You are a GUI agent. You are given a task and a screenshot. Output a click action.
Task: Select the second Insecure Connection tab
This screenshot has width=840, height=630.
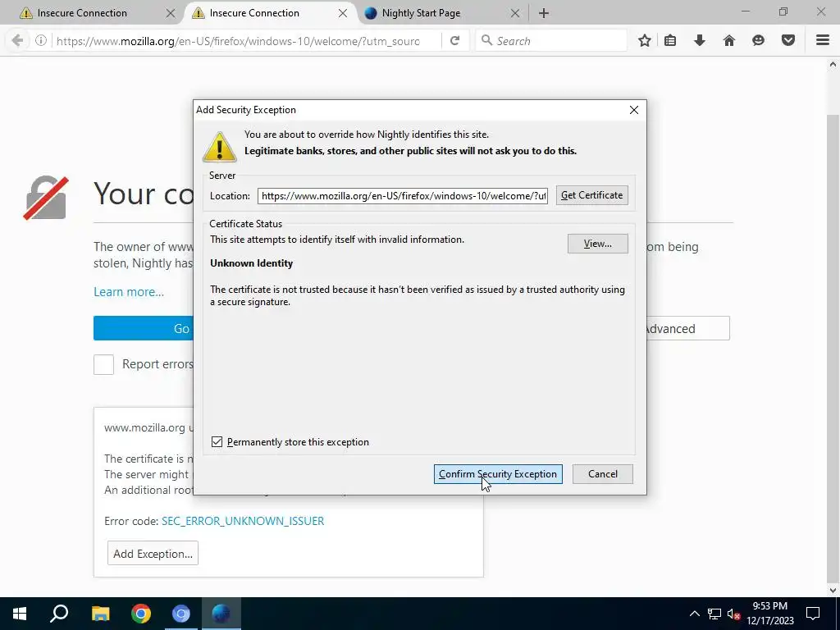click(x=271, y=13)
